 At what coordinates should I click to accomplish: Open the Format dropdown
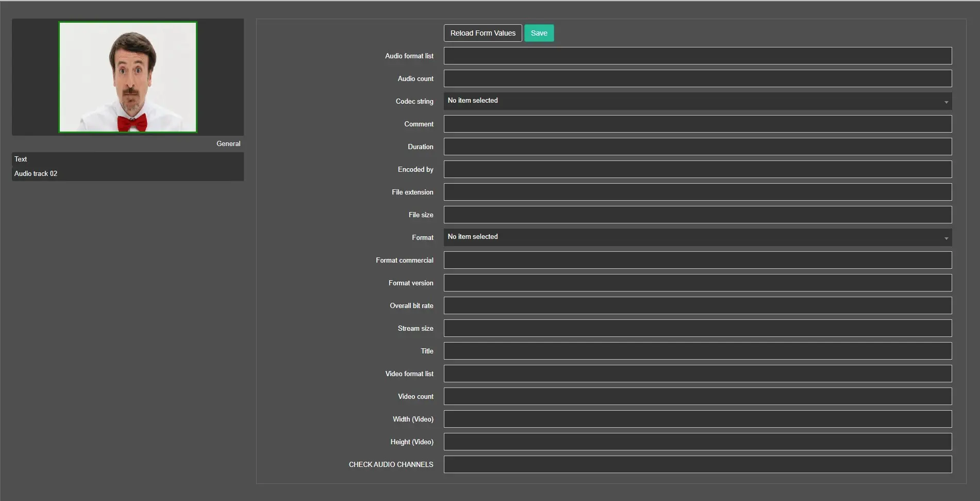697,237
